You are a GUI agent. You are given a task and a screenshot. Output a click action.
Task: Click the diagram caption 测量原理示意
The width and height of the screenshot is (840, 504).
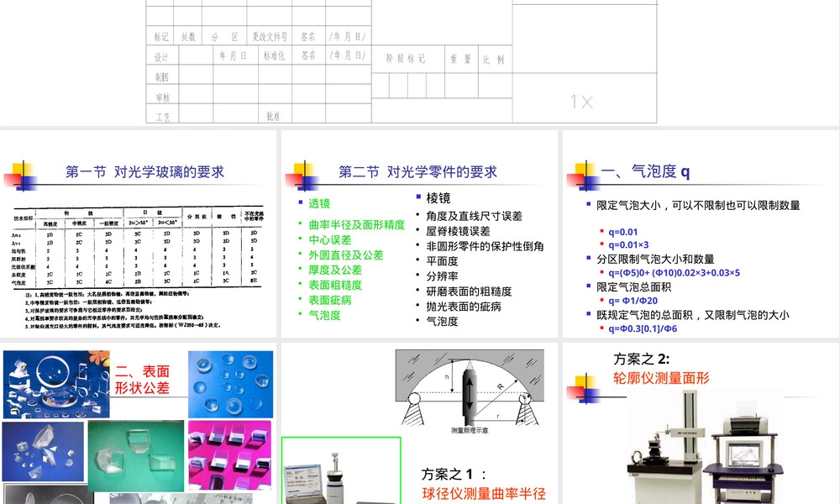pos(470,430)
